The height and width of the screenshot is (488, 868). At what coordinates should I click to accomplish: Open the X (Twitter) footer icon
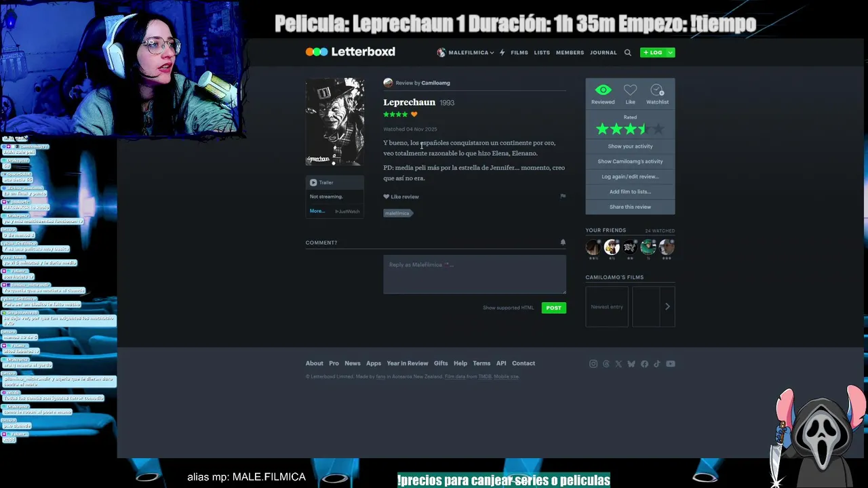pyautogui.click(x=618, y=364)
